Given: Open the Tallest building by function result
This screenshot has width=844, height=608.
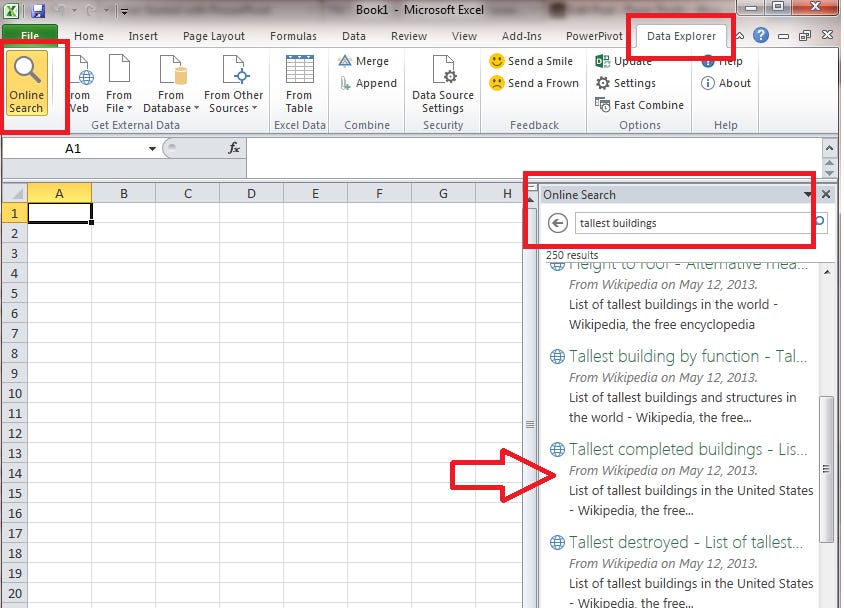Looking at the screenshot, I should (x=688, y=356).
